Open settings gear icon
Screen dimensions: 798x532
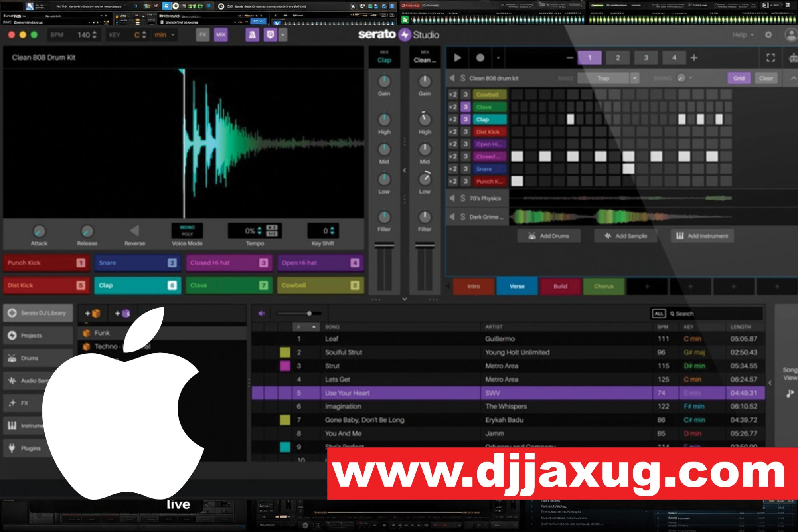[768, 35]
